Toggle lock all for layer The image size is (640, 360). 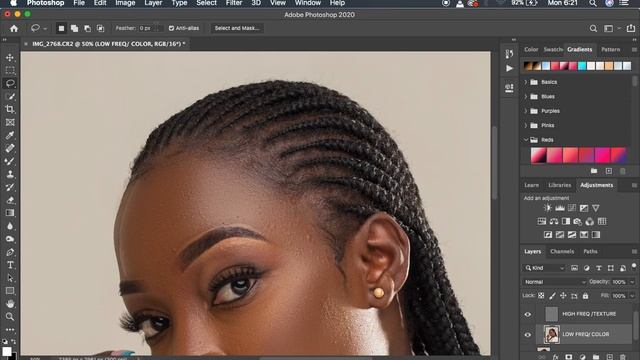tap(585, 296)
